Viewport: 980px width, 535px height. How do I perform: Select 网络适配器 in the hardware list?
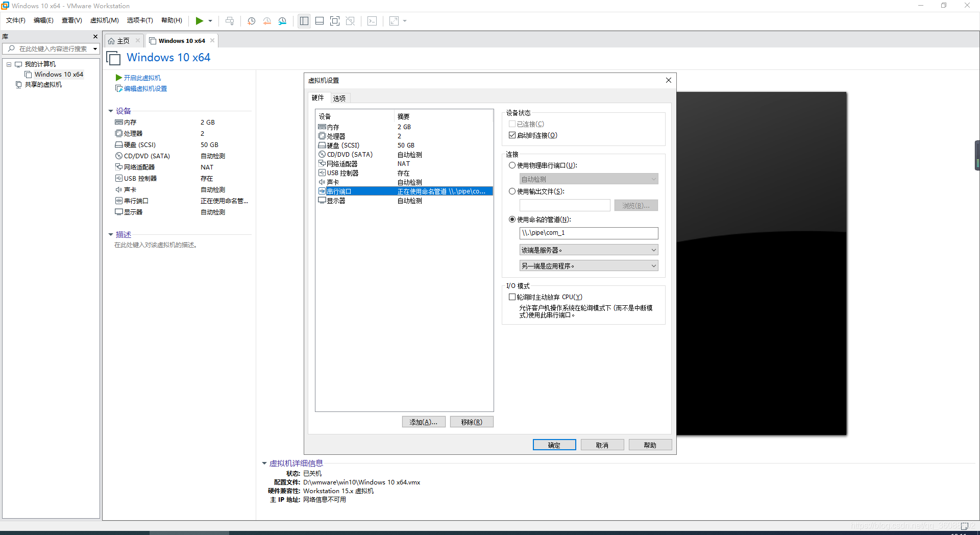click(341, 163)
